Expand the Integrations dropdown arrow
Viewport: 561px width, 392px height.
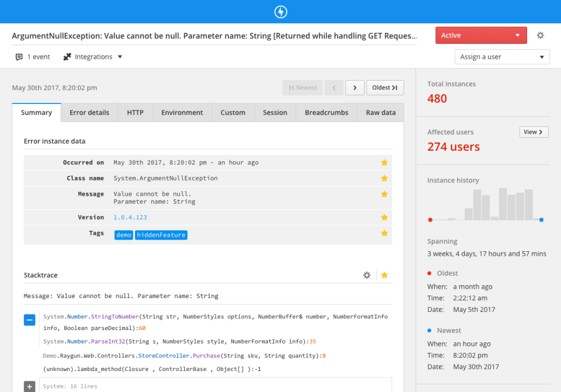[x=120, y=57]
